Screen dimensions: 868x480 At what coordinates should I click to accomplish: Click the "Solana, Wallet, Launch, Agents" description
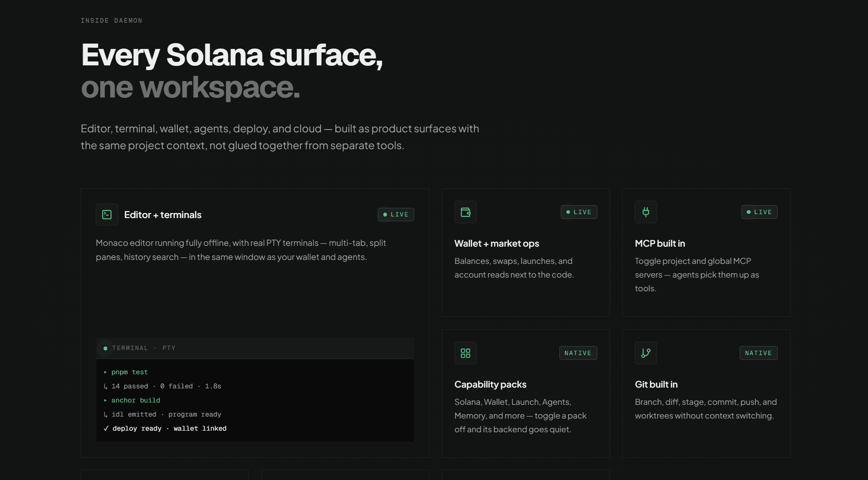pyautogui.click(x=521, y=416)
